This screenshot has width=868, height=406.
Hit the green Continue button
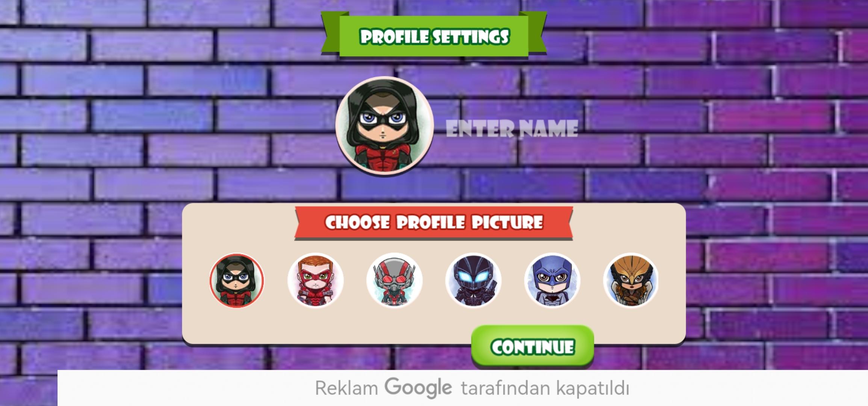[532, 346]
